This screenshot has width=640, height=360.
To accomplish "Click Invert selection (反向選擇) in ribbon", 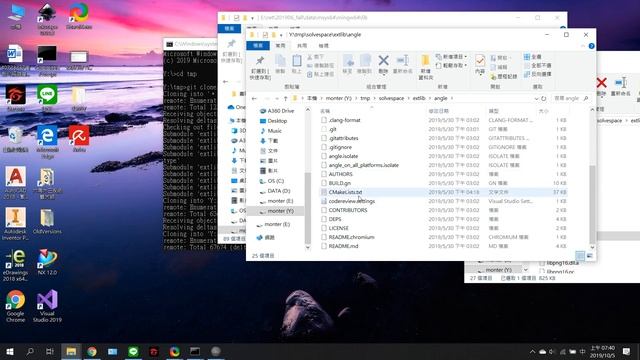I will point(538,74).
